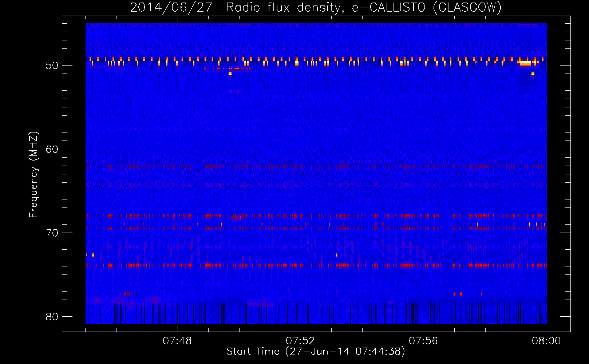Click the 07:56 time tick label
Image resolution: width=589 pixels, height=364 pixels.
coord(423,341)
